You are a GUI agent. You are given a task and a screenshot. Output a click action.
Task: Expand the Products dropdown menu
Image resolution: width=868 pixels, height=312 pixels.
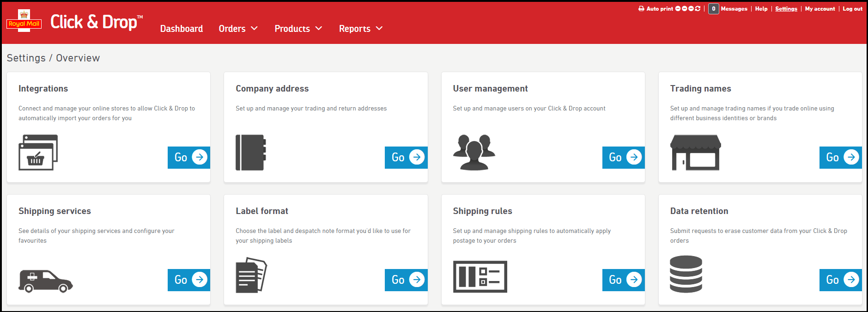tap(298, 29)
